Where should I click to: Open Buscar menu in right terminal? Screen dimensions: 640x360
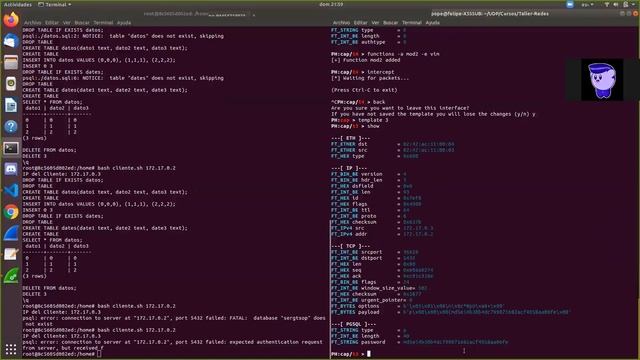click(x=390, y=23)
